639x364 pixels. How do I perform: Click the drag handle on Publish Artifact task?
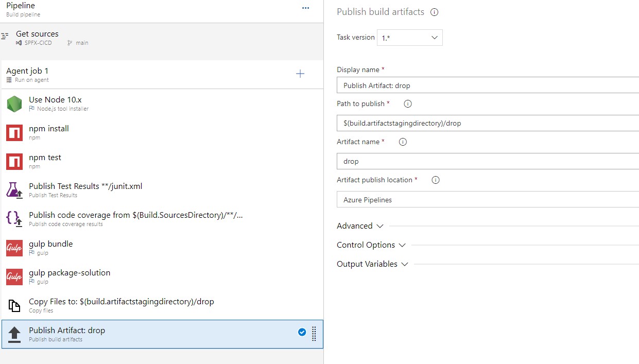[x=314, y=334]
